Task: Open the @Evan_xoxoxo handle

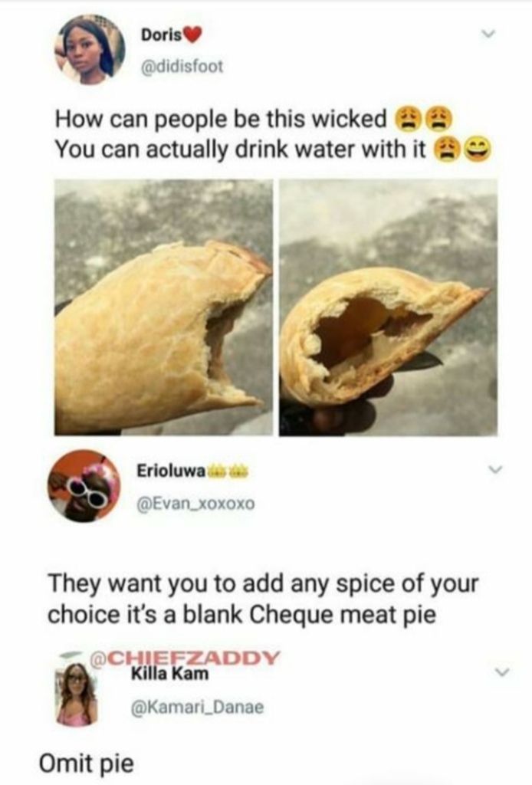Action: click(195, 503)
